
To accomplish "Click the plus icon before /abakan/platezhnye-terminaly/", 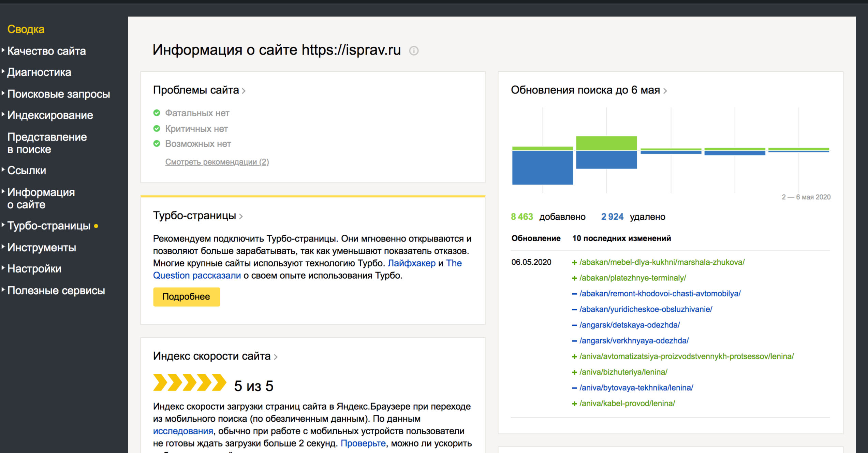I will [574, 278].
